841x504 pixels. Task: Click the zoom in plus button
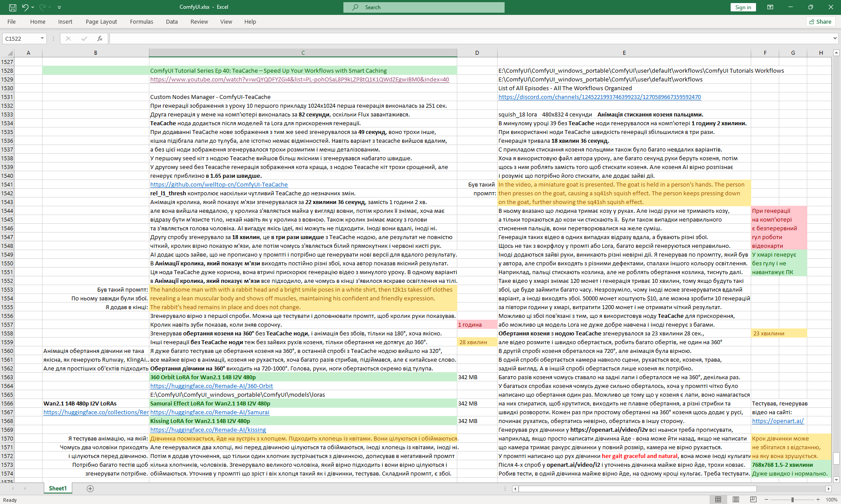(x=818, y=500)
